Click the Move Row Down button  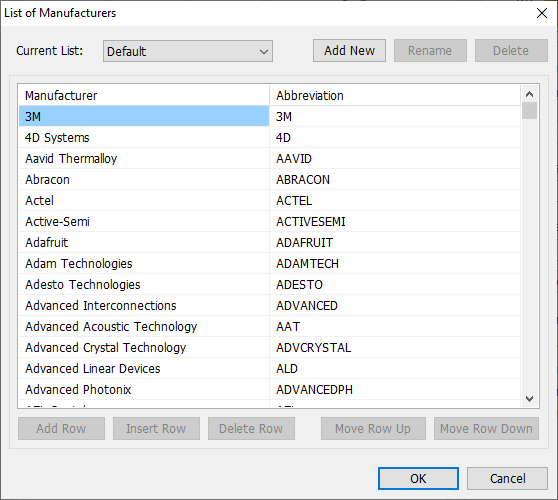pyautogui.click(x=486, y=428)
